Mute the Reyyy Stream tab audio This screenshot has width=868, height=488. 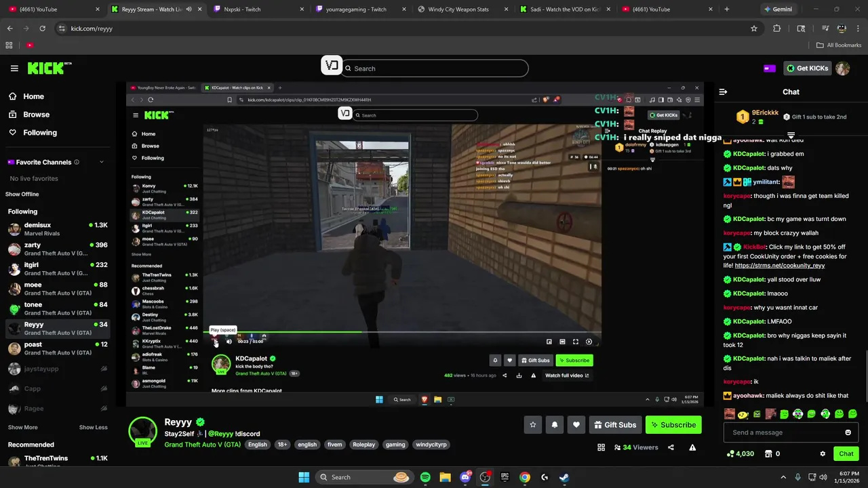[189, 9]
